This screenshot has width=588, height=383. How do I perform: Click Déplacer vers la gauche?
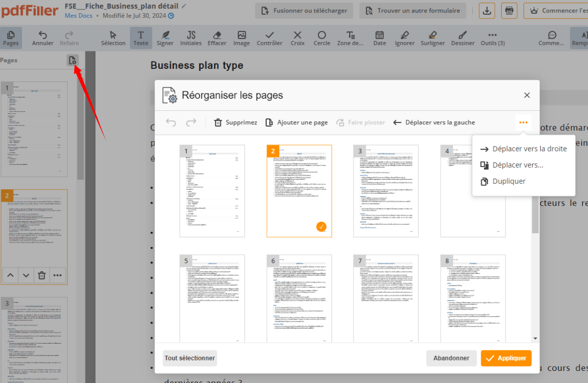coord(434,122)
